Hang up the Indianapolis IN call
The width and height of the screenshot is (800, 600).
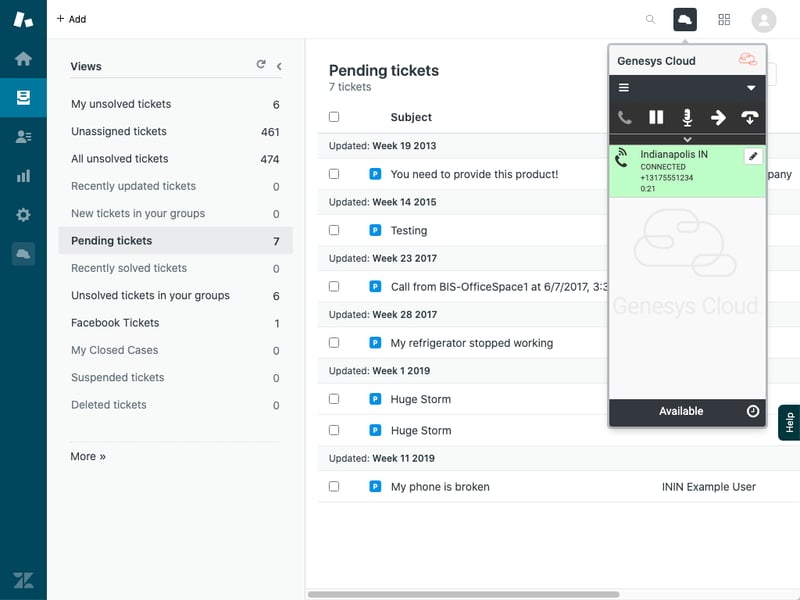(749, 117)
